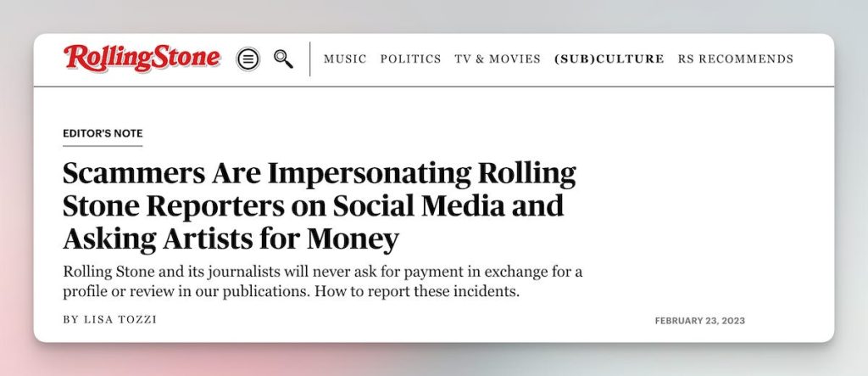Click the Editor's Note category label
This screenshot has height=376, width=868.
103,133
